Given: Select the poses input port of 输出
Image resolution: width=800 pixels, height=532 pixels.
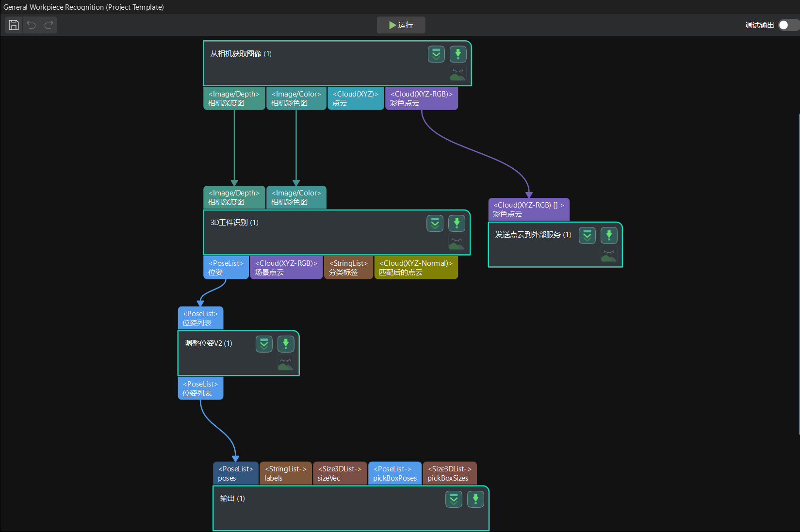Looking at the screenshot, I should coord(236,473).
